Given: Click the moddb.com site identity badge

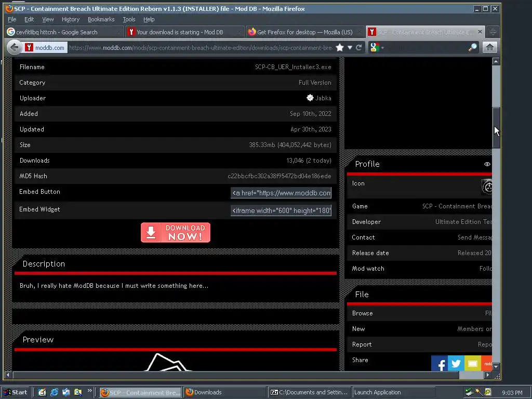Looking at the screenshot, I should coord(46,47).
